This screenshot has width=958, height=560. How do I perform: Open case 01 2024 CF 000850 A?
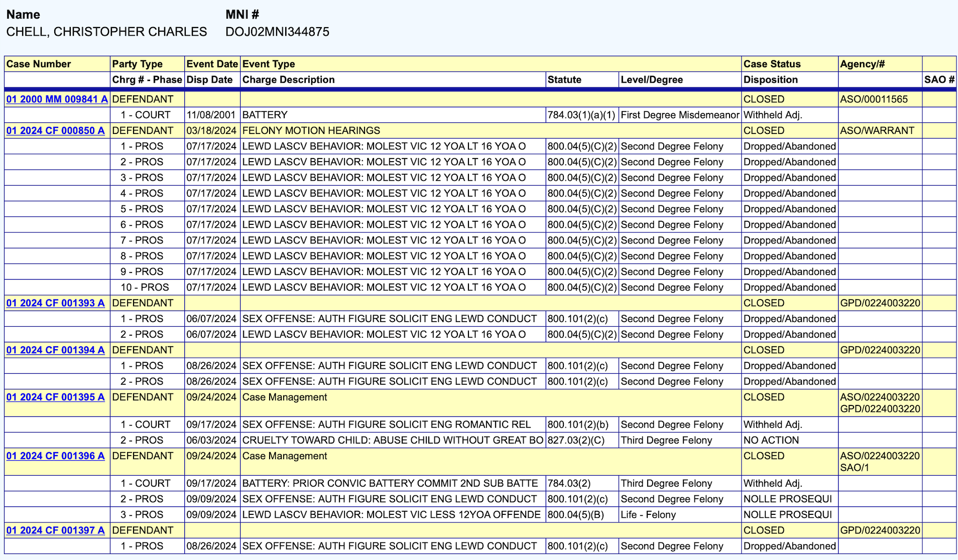[55, 130]
